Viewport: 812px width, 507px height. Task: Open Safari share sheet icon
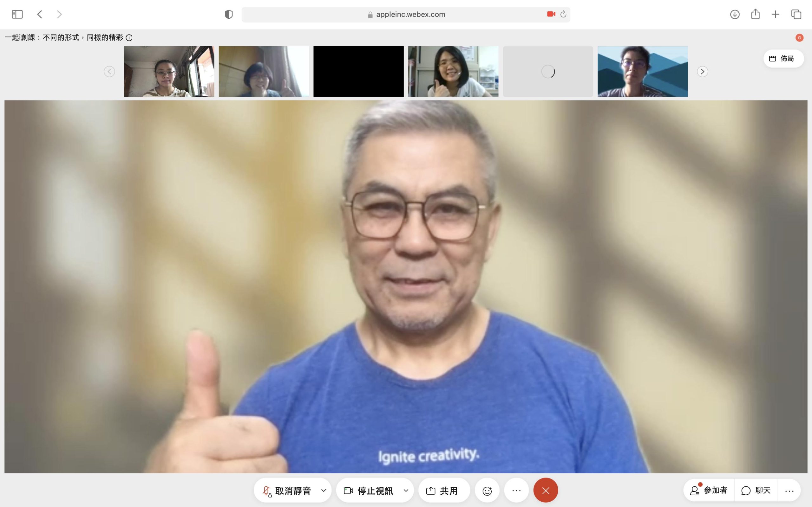(755, 14)
